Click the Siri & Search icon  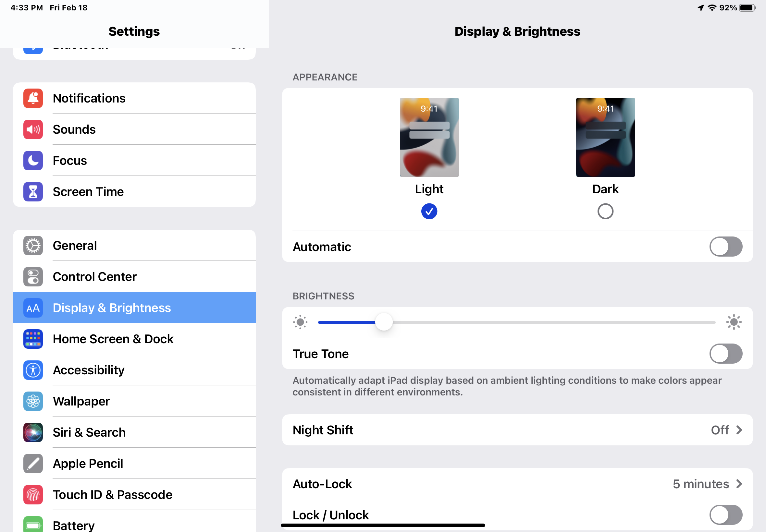click(x=33, y=432)
